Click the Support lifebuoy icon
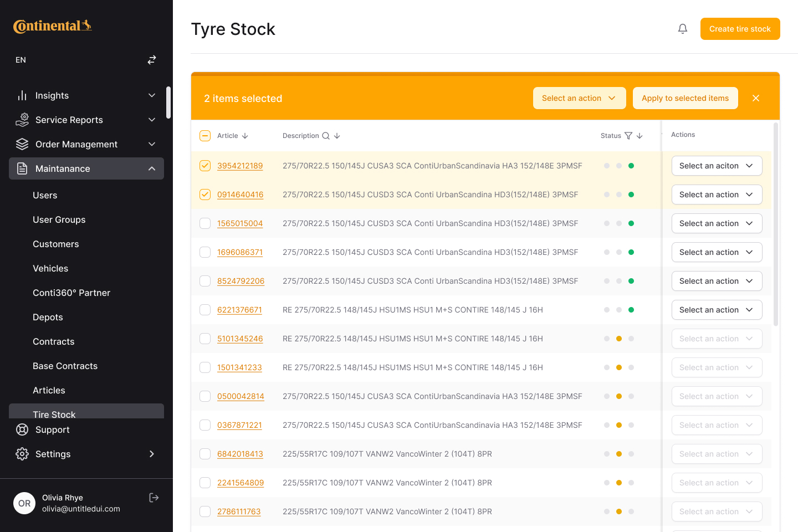798x532 pixels. 22,429
